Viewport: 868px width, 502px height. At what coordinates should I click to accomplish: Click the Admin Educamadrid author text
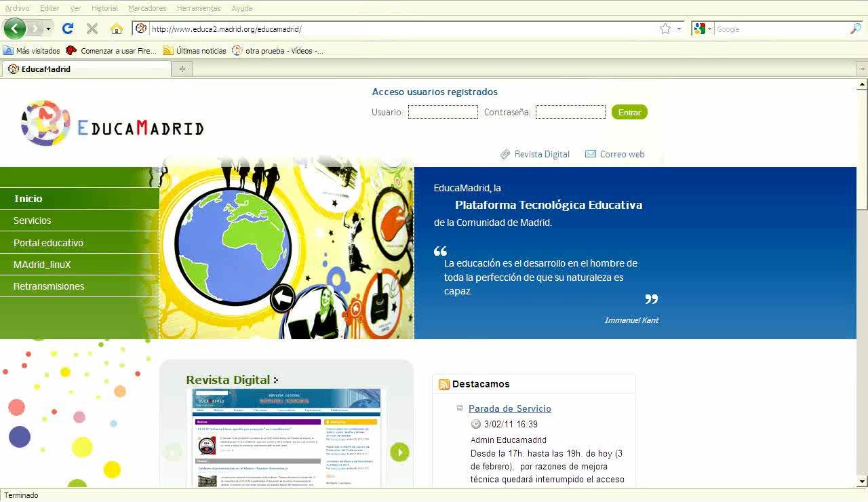509,440
